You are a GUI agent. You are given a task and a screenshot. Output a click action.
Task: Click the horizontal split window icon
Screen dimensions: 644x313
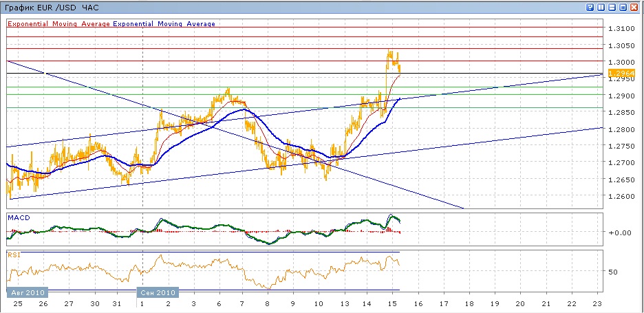pos(612,7)
